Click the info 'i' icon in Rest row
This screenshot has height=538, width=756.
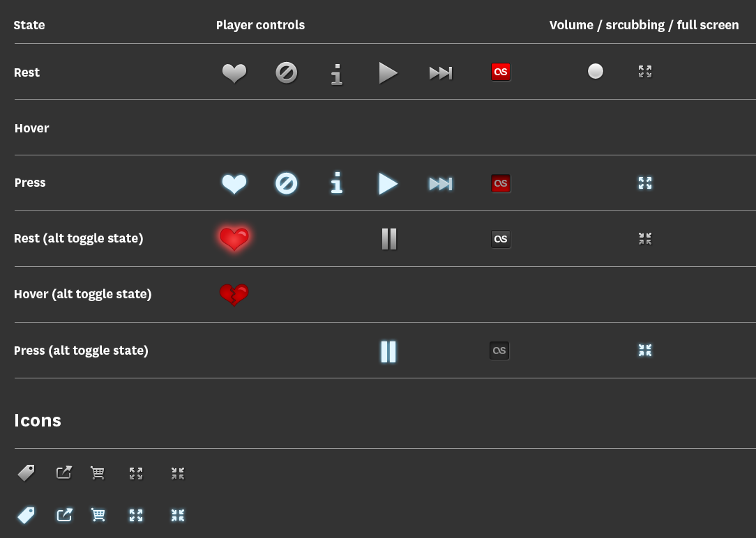click(x=337, y=74)
